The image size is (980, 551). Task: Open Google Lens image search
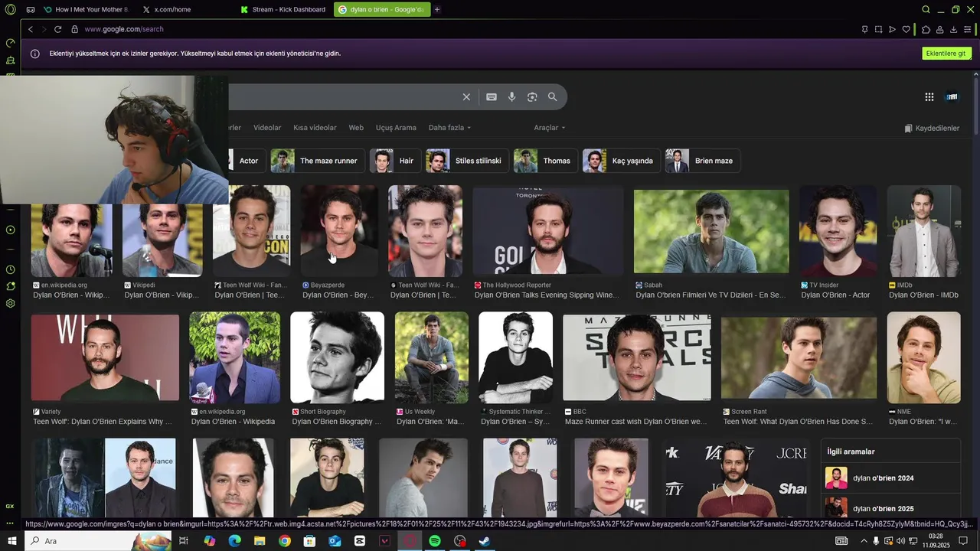point(532,97)
